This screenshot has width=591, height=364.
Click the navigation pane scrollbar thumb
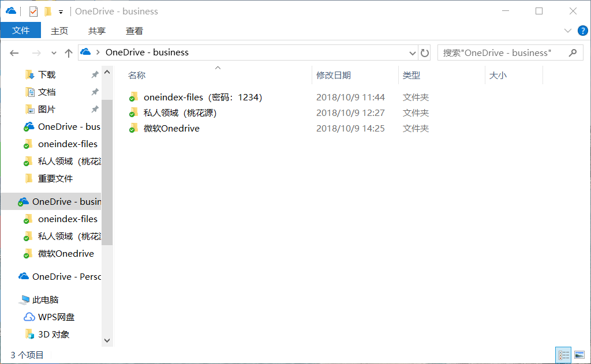tap(107, 172)
